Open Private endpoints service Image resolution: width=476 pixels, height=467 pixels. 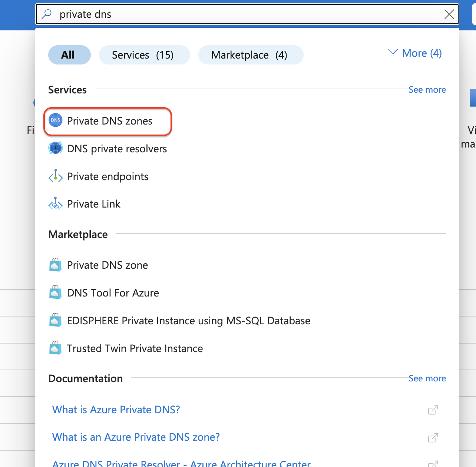[108, 176]
